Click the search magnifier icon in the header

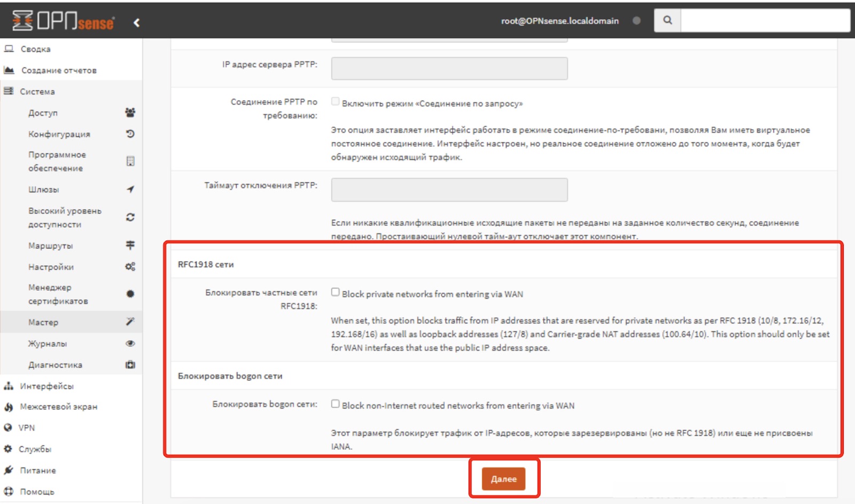pos(667,20)
